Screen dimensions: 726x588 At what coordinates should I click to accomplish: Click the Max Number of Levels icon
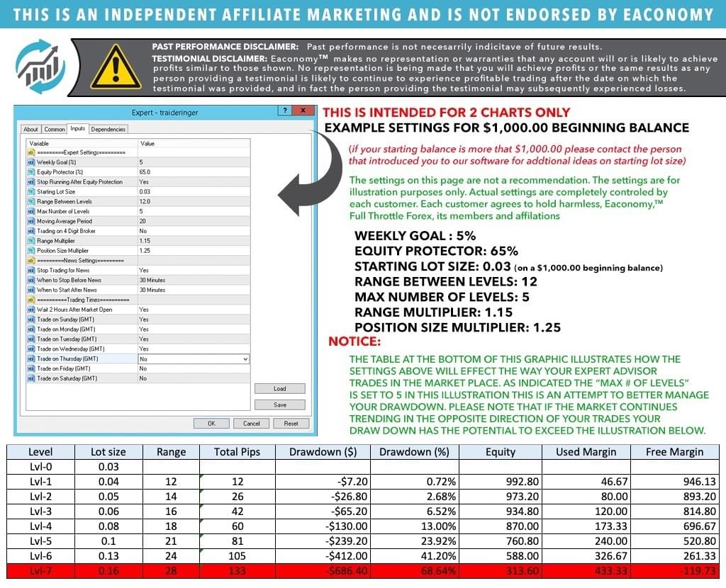31,211
